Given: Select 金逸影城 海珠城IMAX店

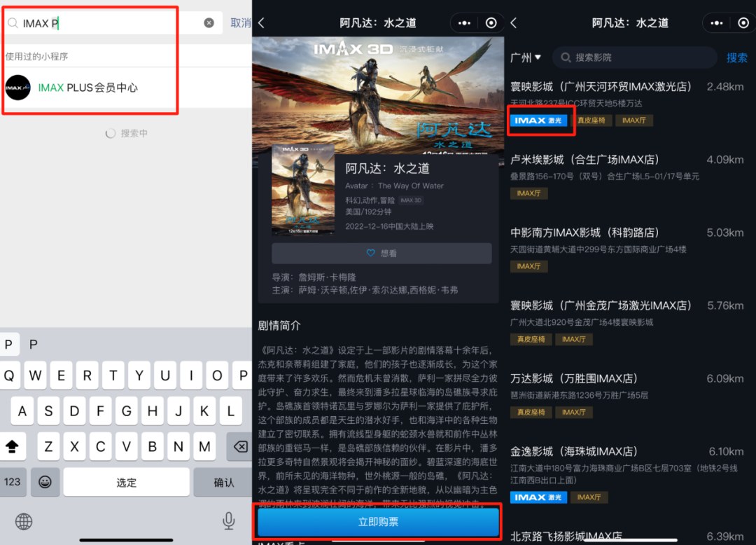Looking at the screenshot, I should tap(574, 451).
